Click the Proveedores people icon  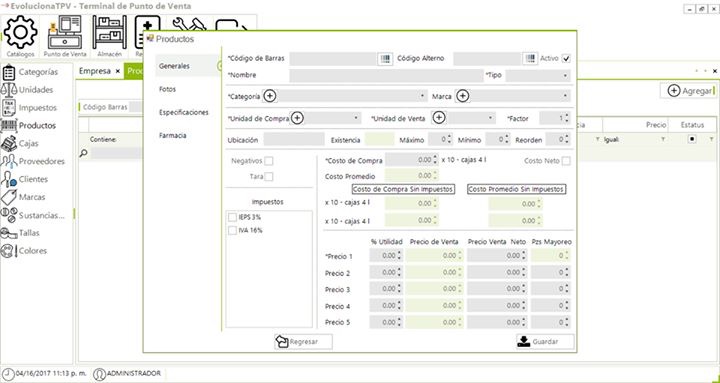click(x=9, y=161)
